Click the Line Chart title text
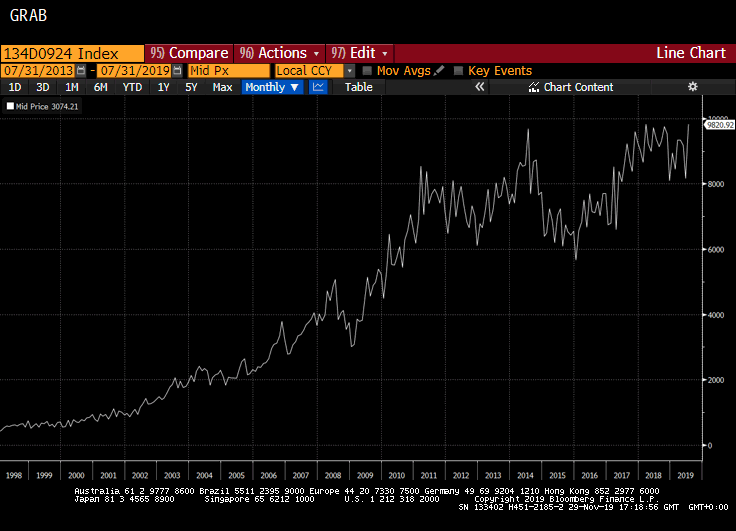The width and height of the screenshot is (736, 531). pyautogui.click(x=691, y=53)
